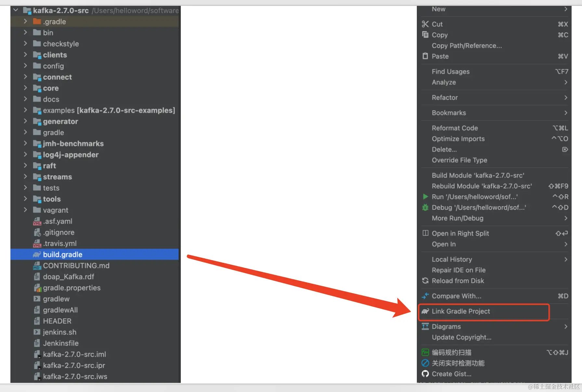Viewport: 582px width, 392px height.
Task: Click the CONTRIBUTING.md markdown icon
Action: pyautogui.click(x=37, y=266)
